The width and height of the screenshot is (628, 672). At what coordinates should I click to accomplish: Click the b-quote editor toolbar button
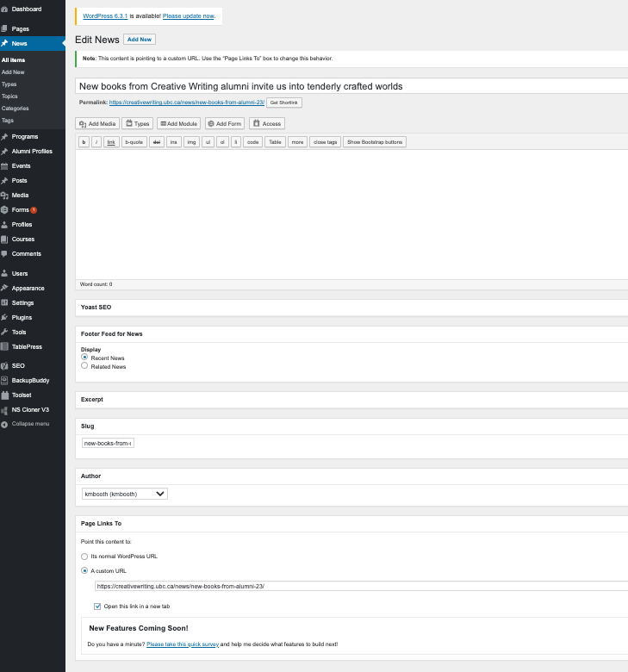(x=134, y=142)
